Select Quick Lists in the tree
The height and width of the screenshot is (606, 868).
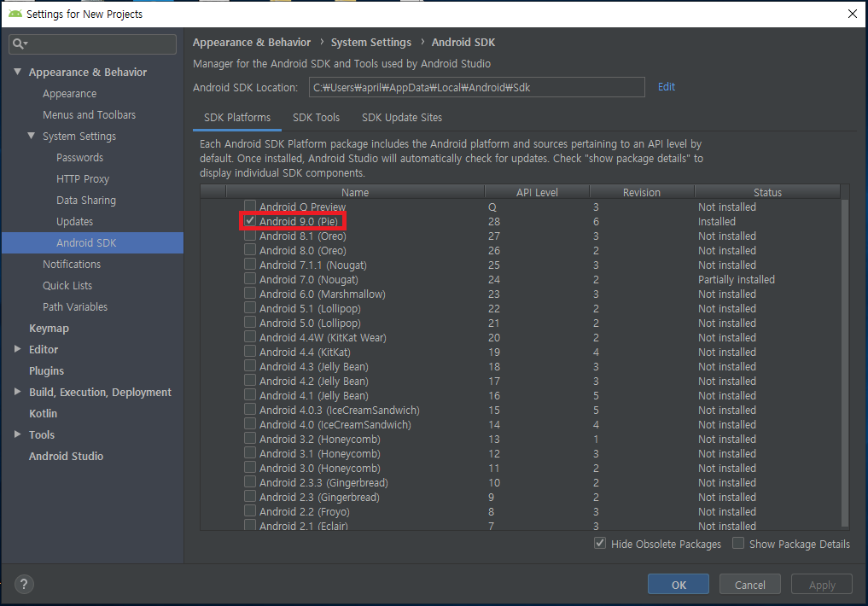67,286
